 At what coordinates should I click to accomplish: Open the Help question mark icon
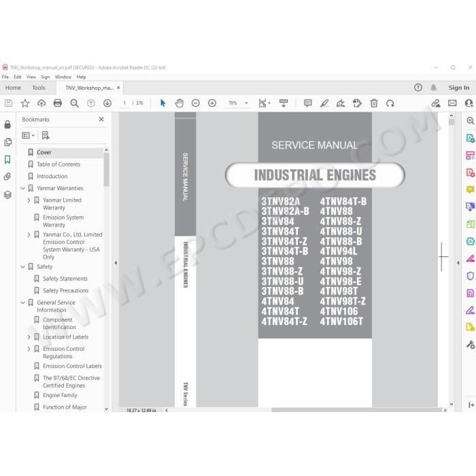point(418,88)
